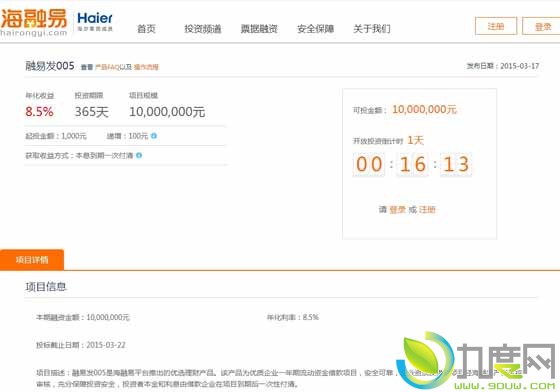This screenshot has width=560, height=392.
Task: Click the Haier brand logo
Action: pos(95,22)
